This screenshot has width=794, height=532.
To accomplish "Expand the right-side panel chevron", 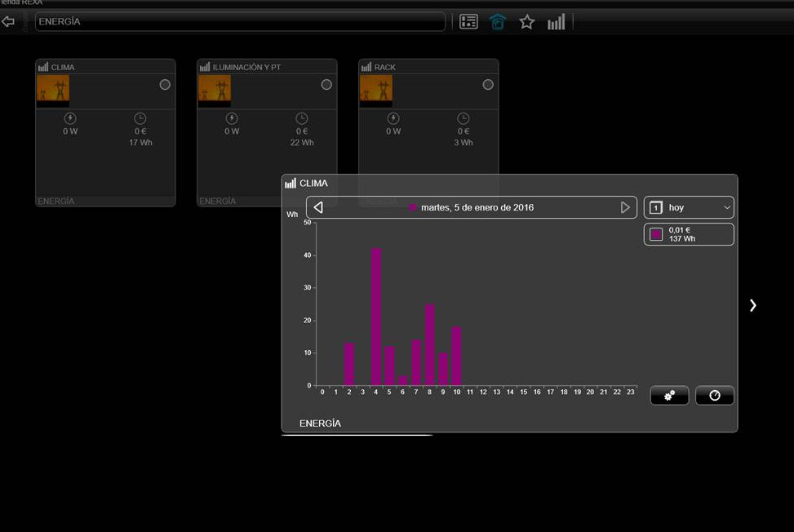I will 752,305.
